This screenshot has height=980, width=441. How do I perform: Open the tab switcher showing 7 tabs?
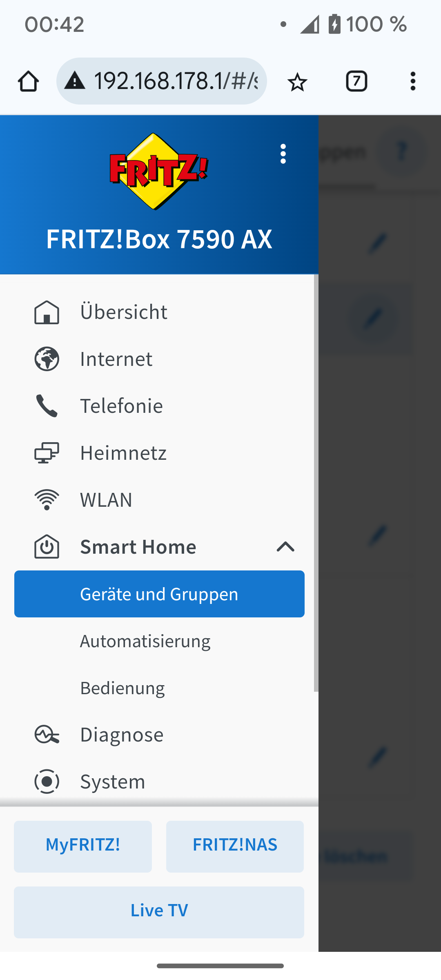(x=356, y=81)
